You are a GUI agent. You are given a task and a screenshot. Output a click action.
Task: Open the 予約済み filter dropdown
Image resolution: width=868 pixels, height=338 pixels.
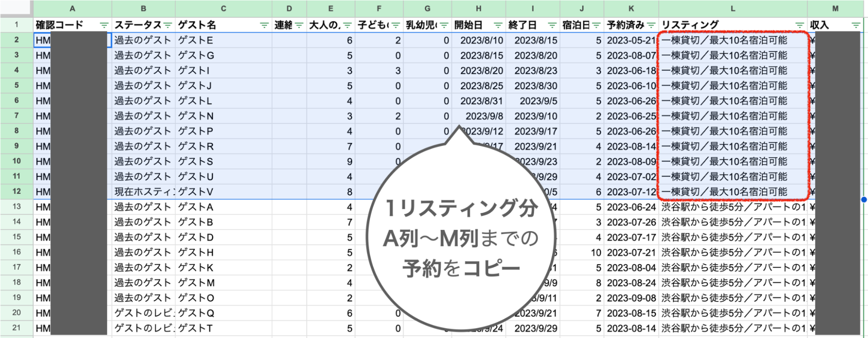(x=651, y=25)
